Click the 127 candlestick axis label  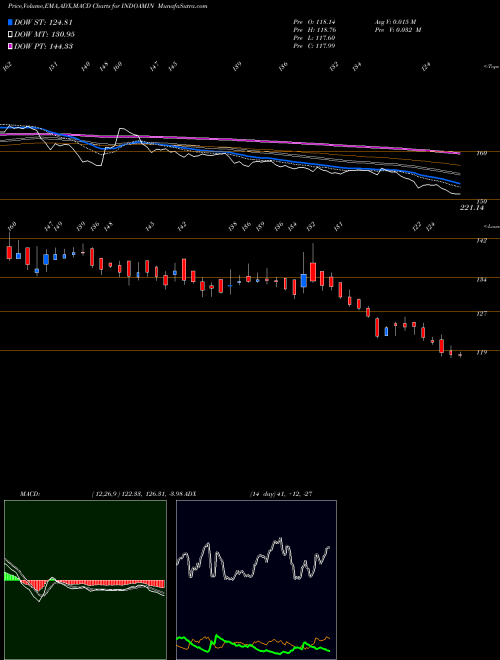click(x=482, y=314)
